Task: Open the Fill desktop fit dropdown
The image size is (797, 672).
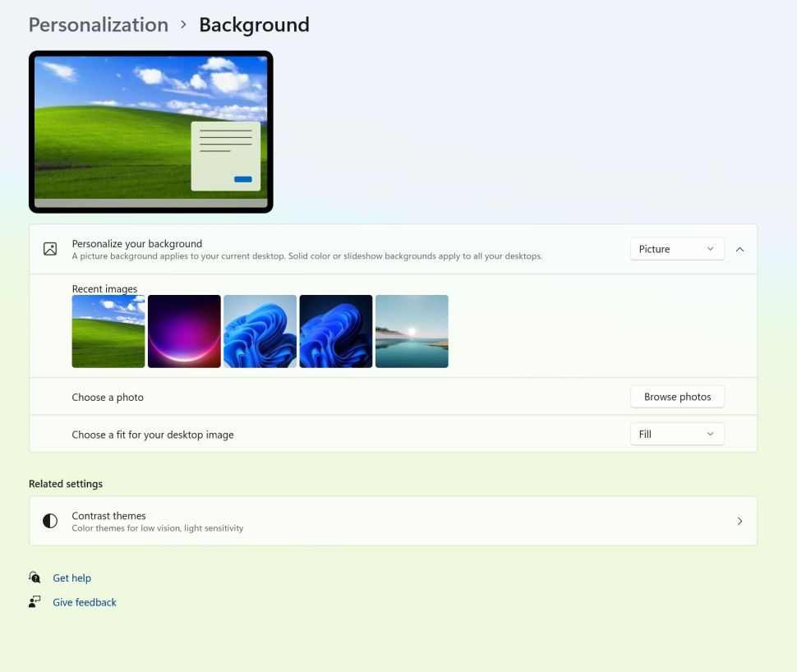Action: tap(677, 434)
